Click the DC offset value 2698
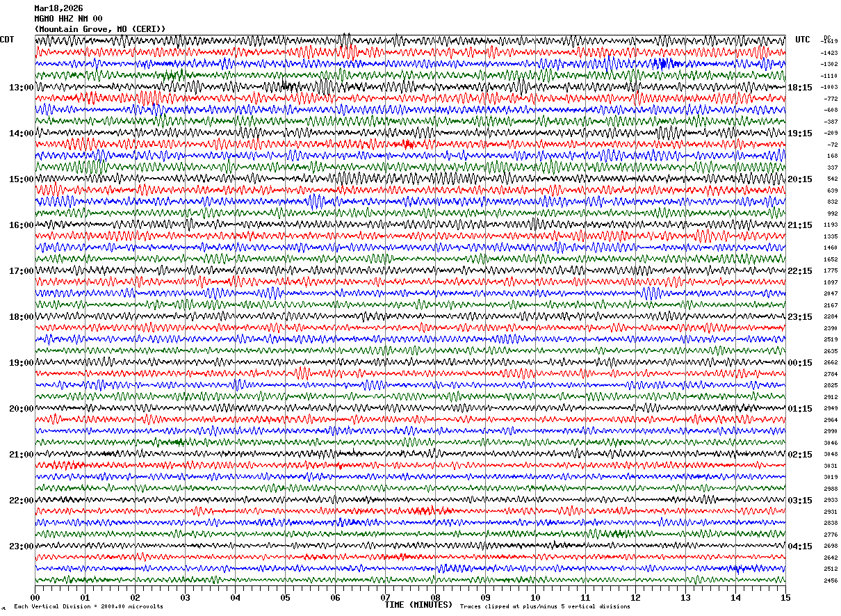 [x=831, y=546]
